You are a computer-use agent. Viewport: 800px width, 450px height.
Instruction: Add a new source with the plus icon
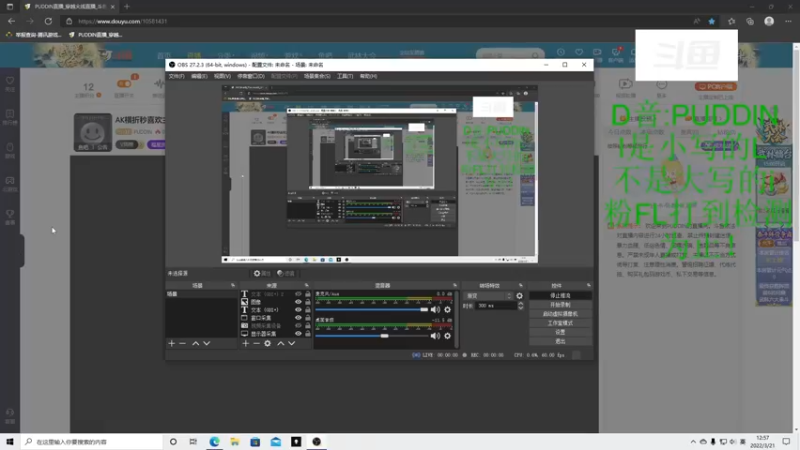tap(245, 343)
